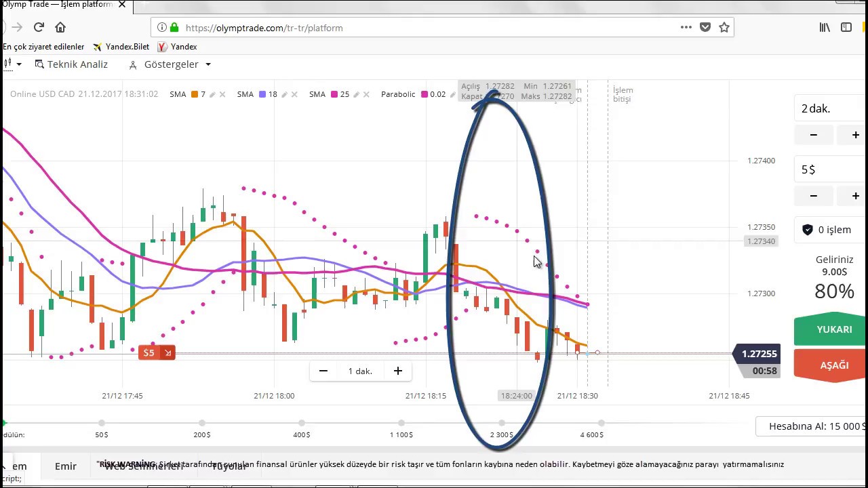This screenshot has width=868, height=488.
Task: Decrease trade amount with minus
Action: [814, 196]
